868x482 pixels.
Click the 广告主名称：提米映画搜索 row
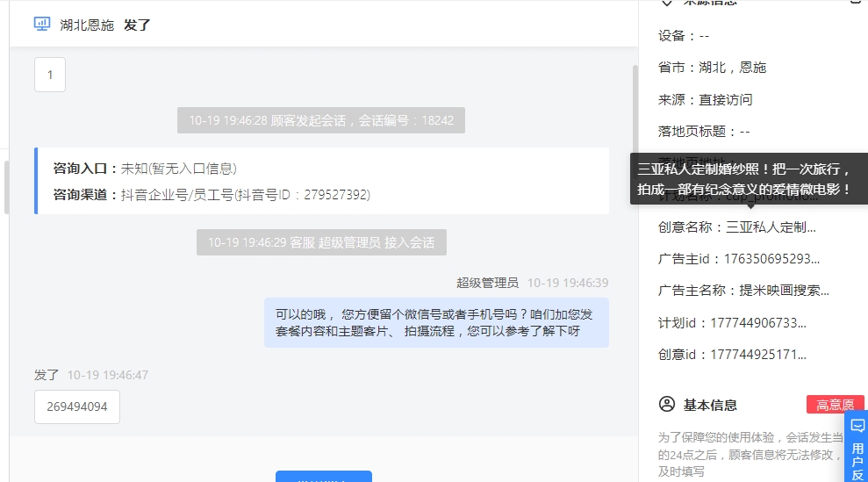[x=743, y=291]
